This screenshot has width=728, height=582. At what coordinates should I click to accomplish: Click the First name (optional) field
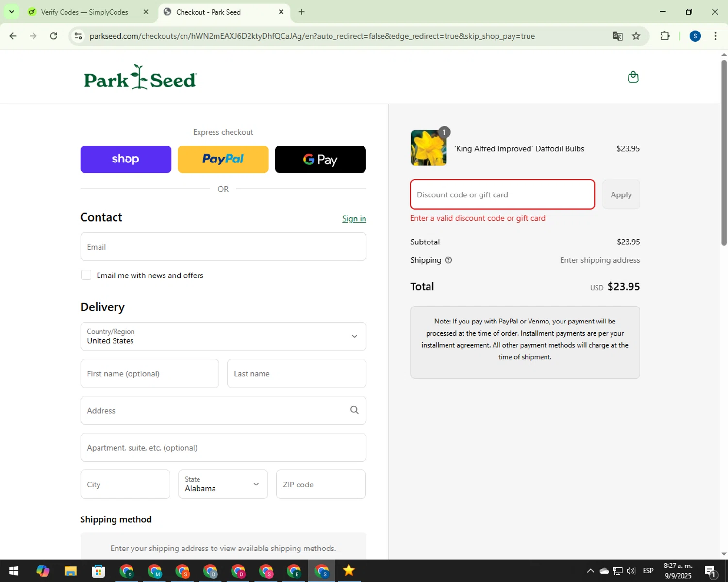(x=149, y=373)
